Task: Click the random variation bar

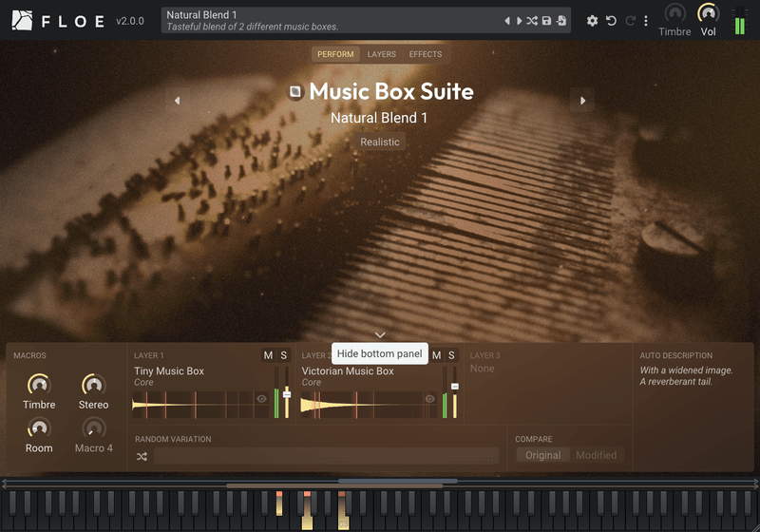Action: click(x=326, y=456)
